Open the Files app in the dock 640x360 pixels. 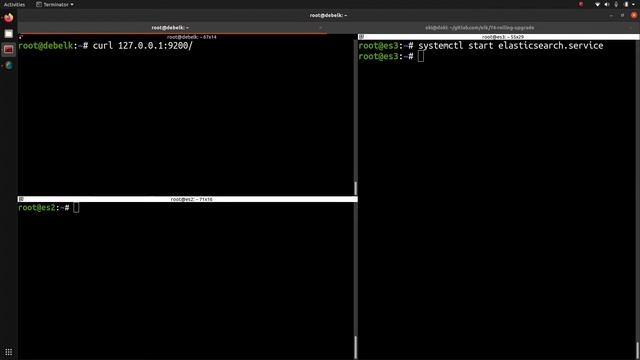pyautogui.click(x=9, y=33)
